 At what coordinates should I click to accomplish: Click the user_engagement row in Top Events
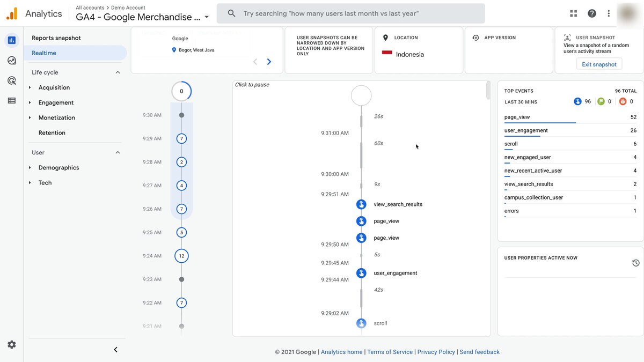(570, 131)
